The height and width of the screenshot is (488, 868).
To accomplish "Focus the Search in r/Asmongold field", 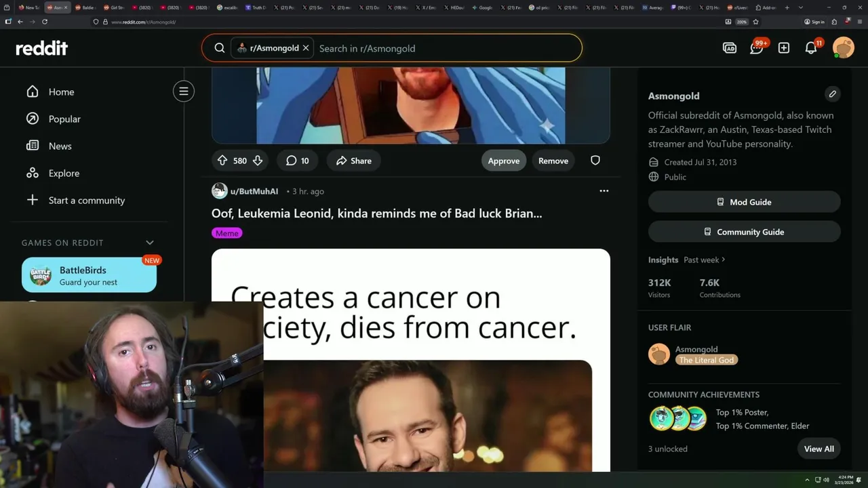I will (x=448, y=48).
